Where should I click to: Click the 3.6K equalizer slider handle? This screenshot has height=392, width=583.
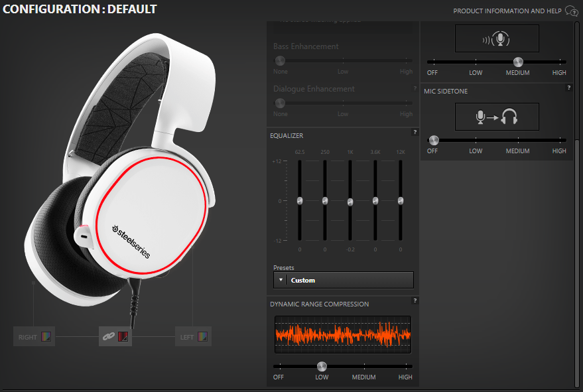(x=375, y=201)
